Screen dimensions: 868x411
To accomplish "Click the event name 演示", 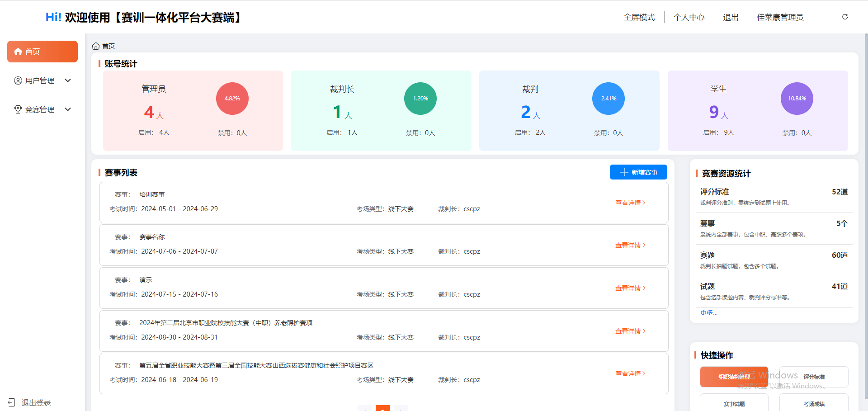I will tap(146, 280).
